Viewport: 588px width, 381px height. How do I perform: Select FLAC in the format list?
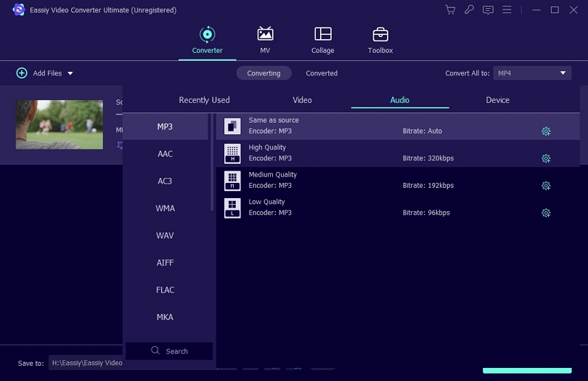165,290
